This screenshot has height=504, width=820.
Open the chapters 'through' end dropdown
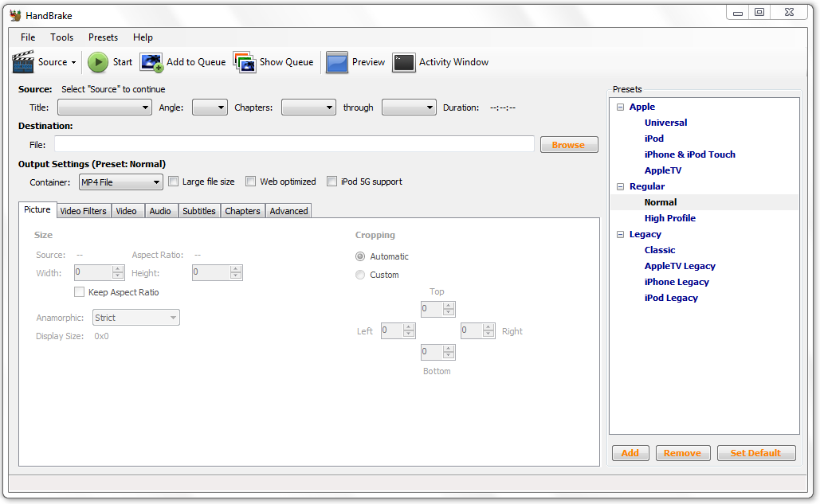pyautogui.click(x=409, y=107)
